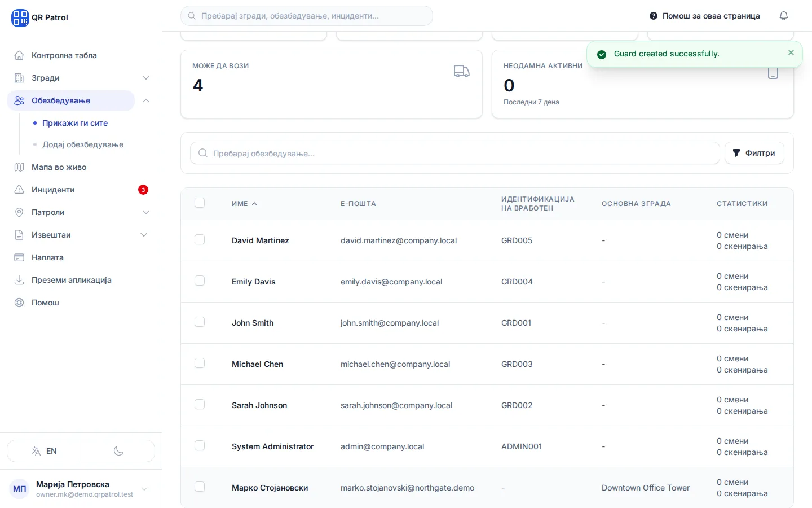This screenshot has width=812, height=508.
Task: Switch to dark mode with moon icon
Action: 118,451
